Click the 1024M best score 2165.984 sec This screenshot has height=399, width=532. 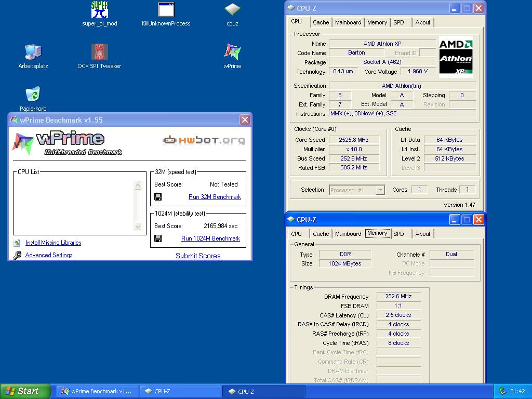220,226
